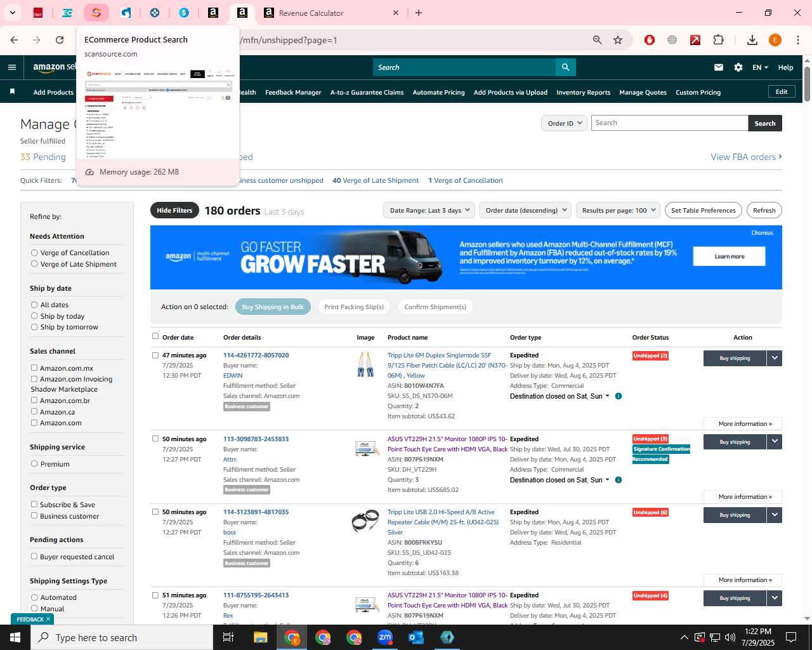The height and width of the screenshot is (650, 812).
Task: Click the red adblock extension icon
Action: 649,40
